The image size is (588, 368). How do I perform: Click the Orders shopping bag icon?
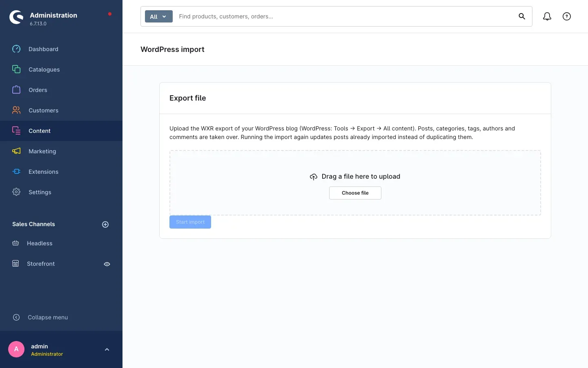16,90
